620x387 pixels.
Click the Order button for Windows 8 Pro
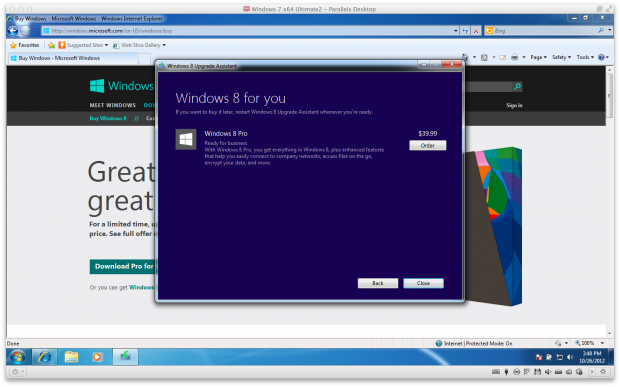point(427,145)
